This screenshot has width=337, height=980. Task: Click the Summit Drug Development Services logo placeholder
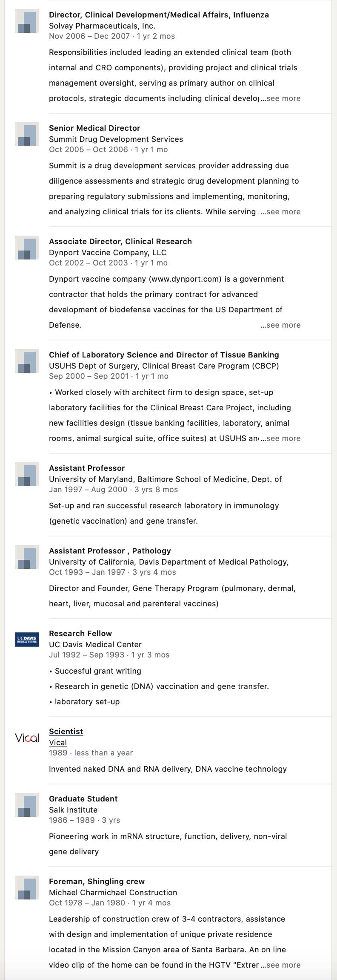click(27, 134)
